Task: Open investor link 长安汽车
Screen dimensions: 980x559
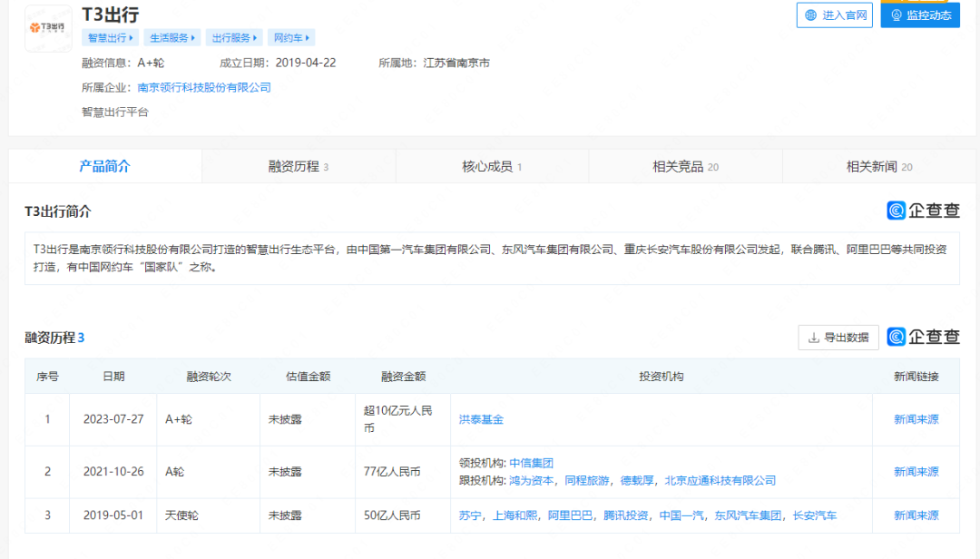Action: pos(814,515)
